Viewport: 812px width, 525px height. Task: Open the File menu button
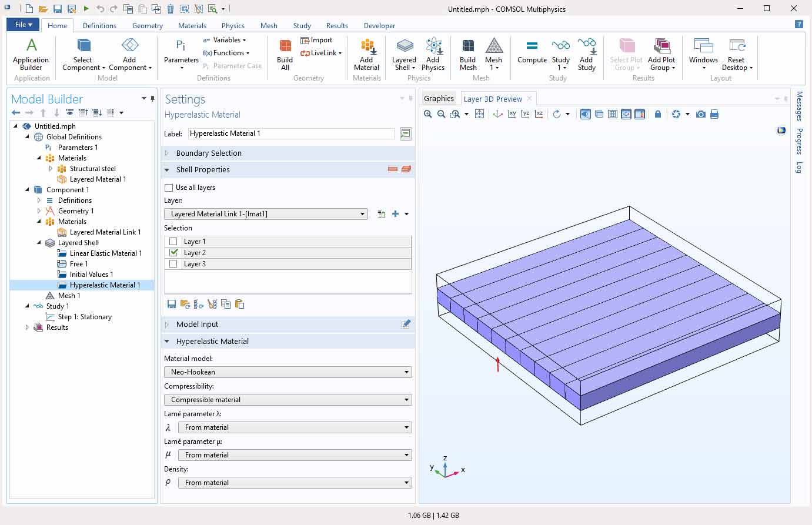coord(23,25)
